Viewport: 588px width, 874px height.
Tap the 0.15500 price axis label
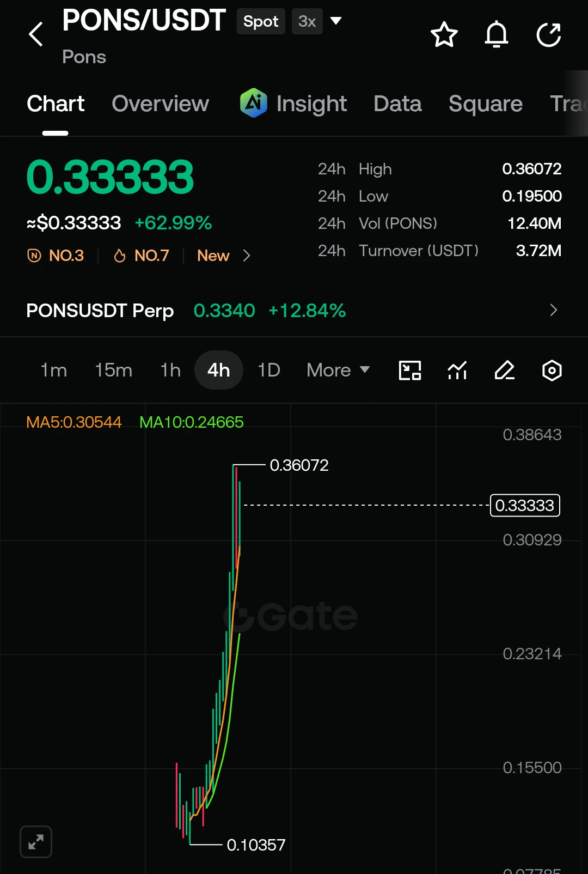(x=532, y=768)
